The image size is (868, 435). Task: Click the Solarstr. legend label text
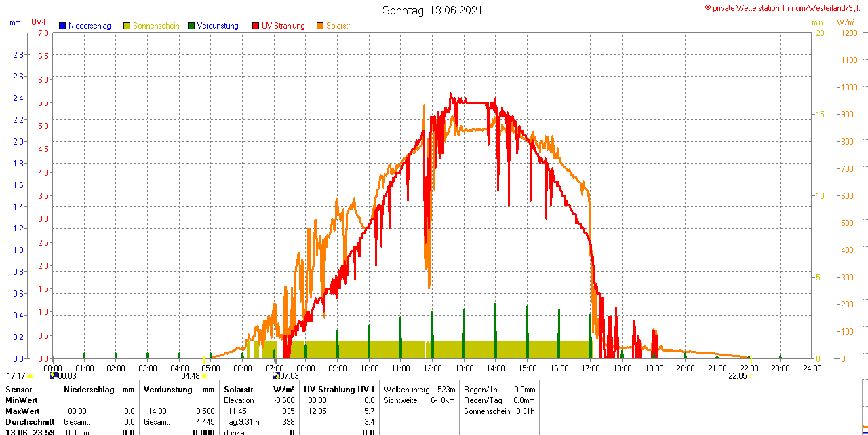(338, 26)
